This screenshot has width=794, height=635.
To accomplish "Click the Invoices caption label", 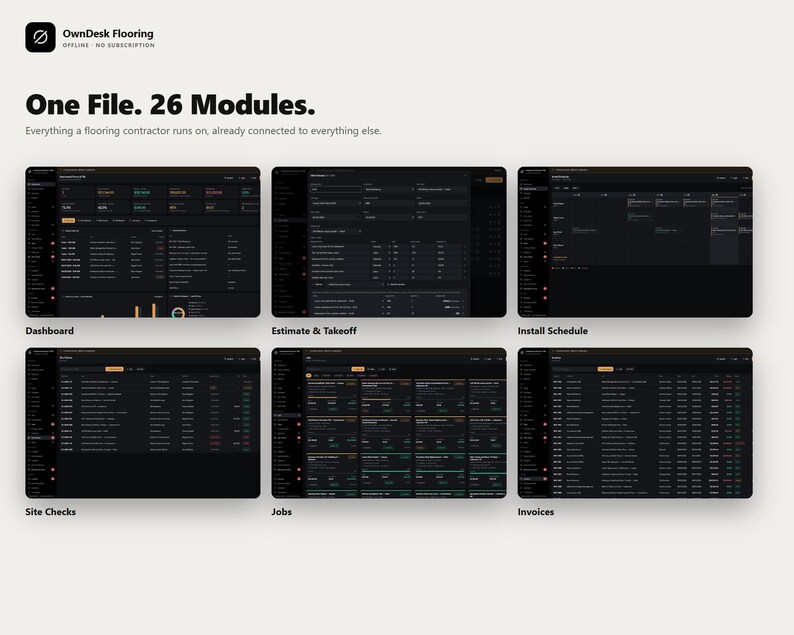I will pos(536,511).
